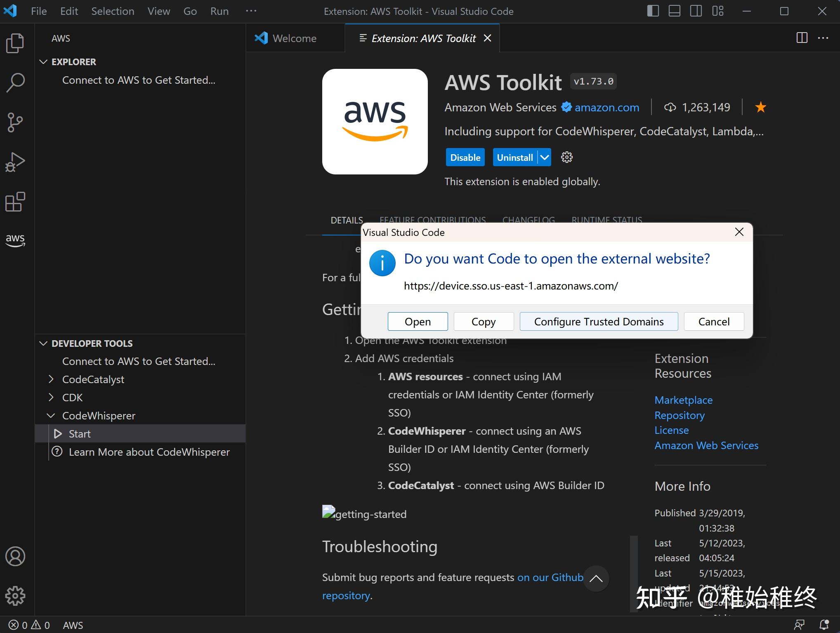Click the rating star icon
Screen dimensions: 840x633
tap(760, 107)
